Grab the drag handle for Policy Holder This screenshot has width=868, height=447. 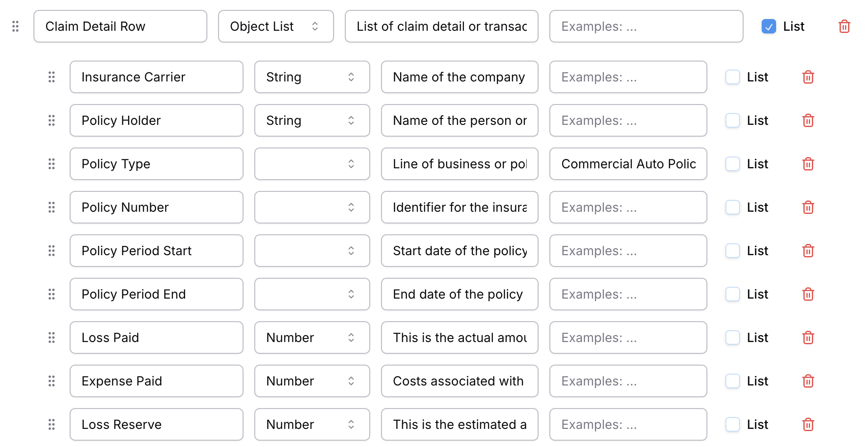[x=52, y=120]
